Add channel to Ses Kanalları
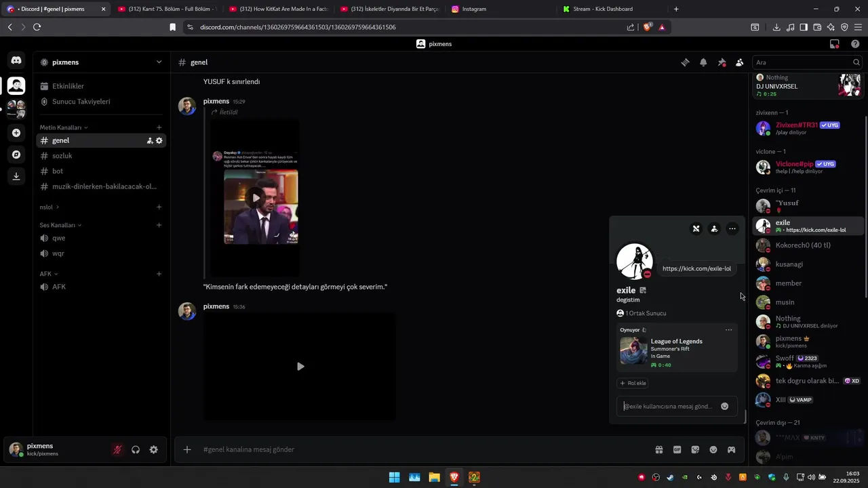 pos(159,225)
